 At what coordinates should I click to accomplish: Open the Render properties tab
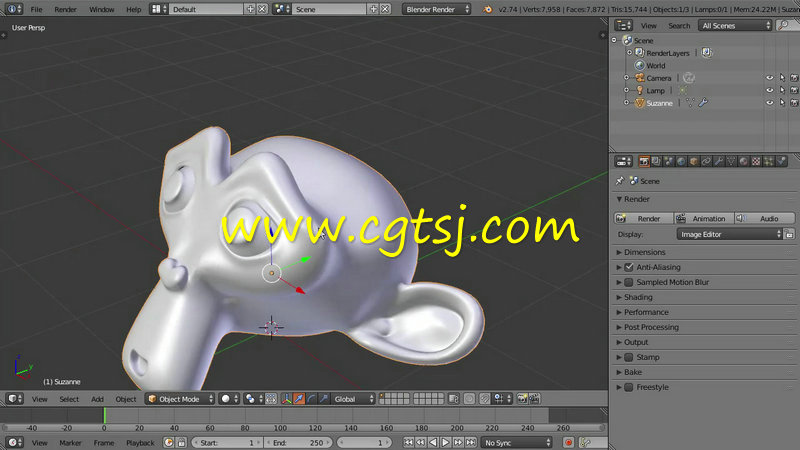pyautogui.click(x=644, y=162)
